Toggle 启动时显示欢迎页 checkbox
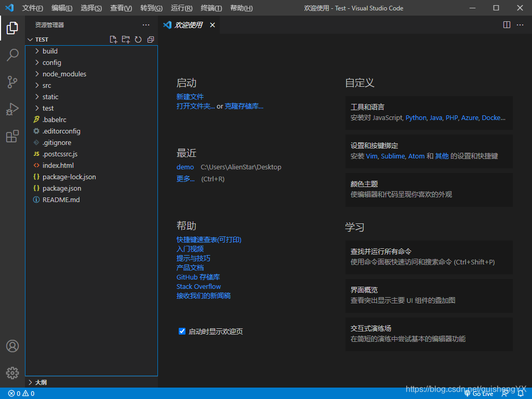Screen dimensions: 532x399 click(x=182, y=331)
